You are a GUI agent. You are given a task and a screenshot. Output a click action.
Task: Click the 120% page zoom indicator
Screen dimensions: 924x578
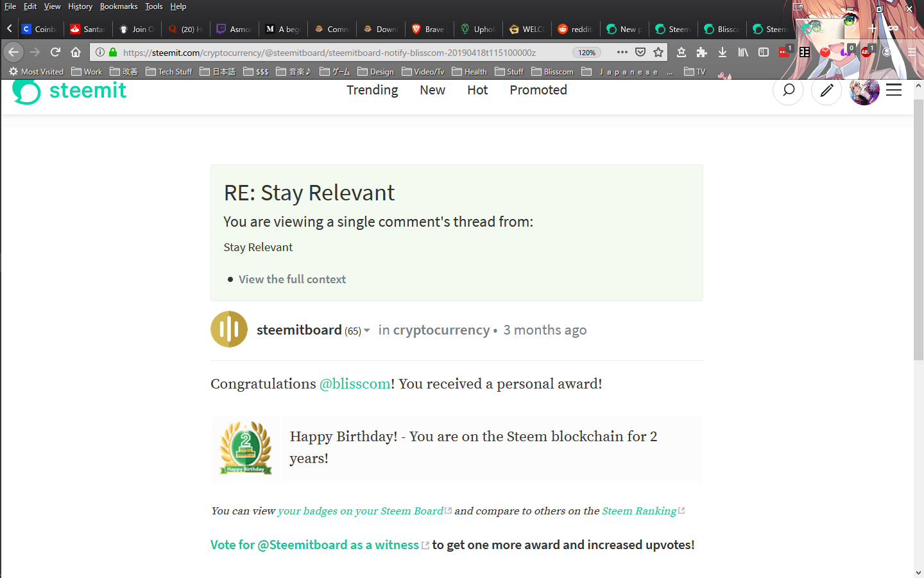coord(586,53)
